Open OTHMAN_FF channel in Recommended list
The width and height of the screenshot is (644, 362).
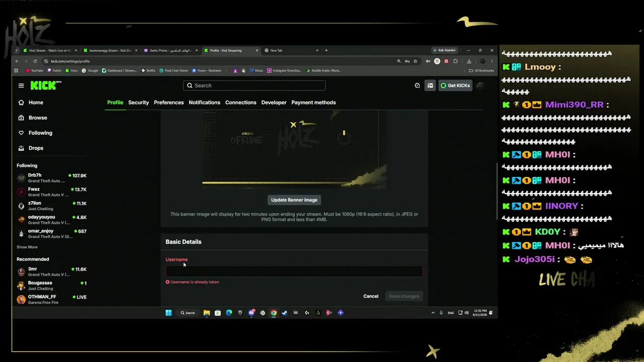(51, 299)
